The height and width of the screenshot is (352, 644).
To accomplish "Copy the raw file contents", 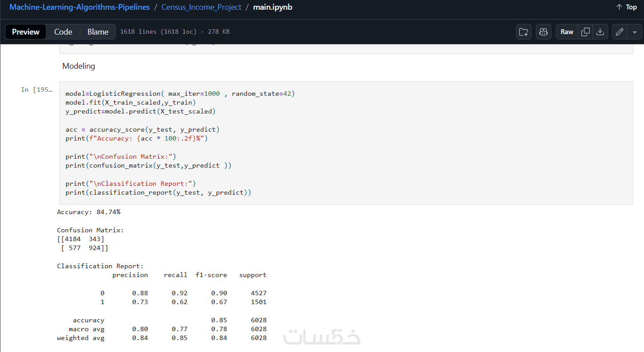I will click(x=586, y=32).
